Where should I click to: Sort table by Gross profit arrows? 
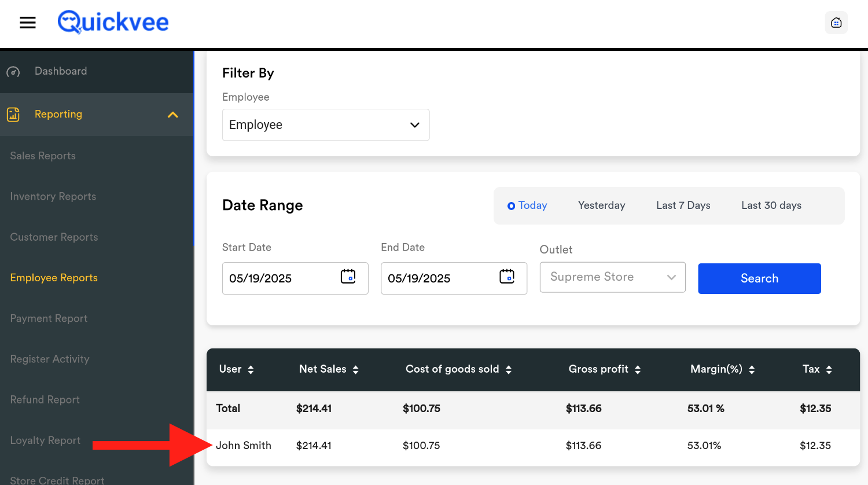tap(638, 370)
